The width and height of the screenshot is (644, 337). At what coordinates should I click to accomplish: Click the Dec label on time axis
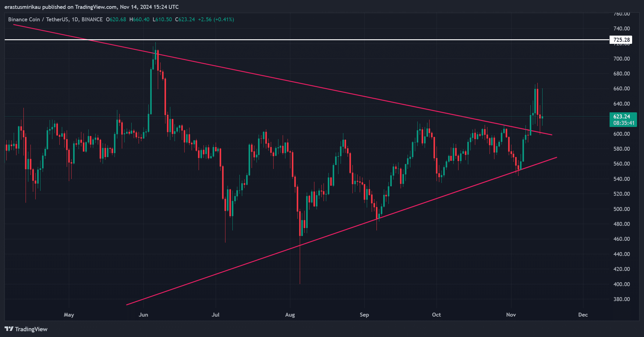pos(583,315)
